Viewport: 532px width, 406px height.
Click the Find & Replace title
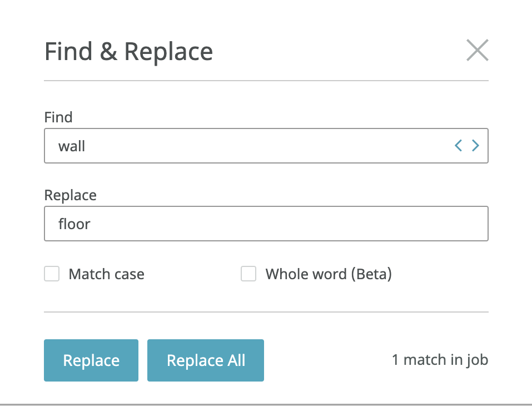tap(128, 52)
